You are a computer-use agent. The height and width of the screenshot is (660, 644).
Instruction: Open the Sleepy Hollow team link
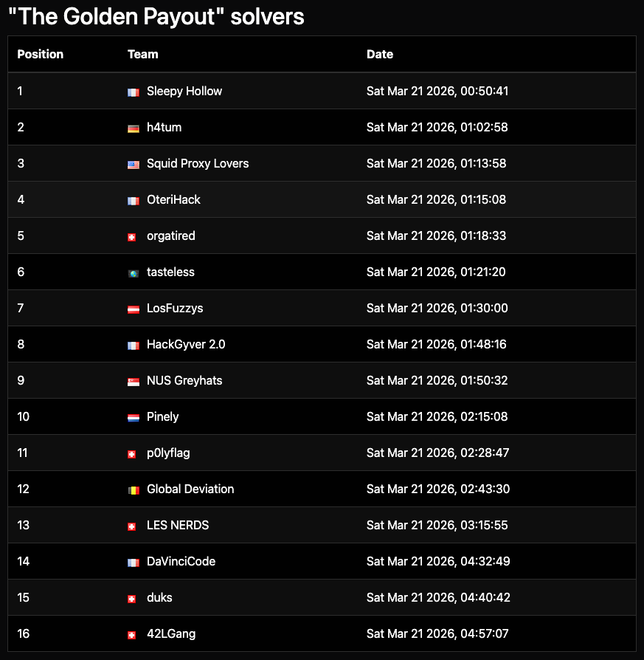[x=184, y=92]
